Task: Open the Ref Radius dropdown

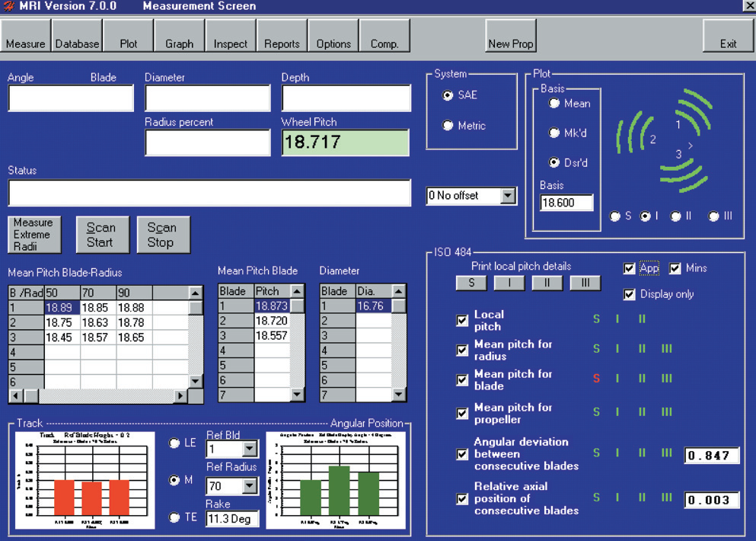Action: pyautogui.click(x=249, y=486)
